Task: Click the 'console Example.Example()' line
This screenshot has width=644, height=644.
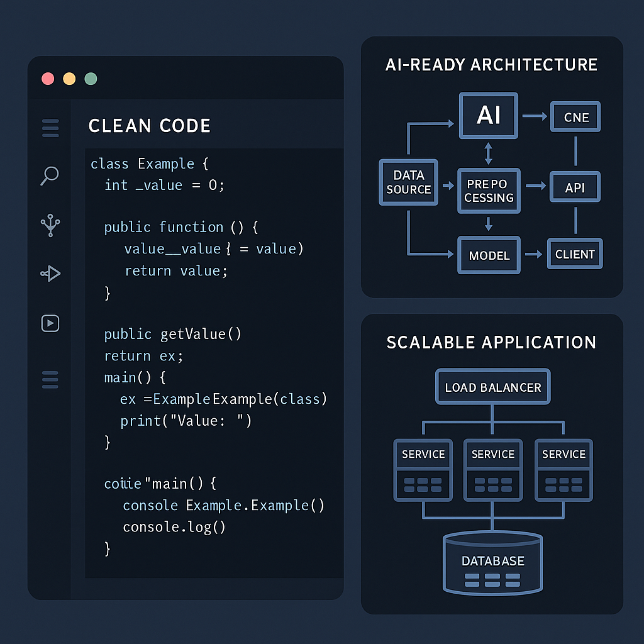Action: click(224, 505)
